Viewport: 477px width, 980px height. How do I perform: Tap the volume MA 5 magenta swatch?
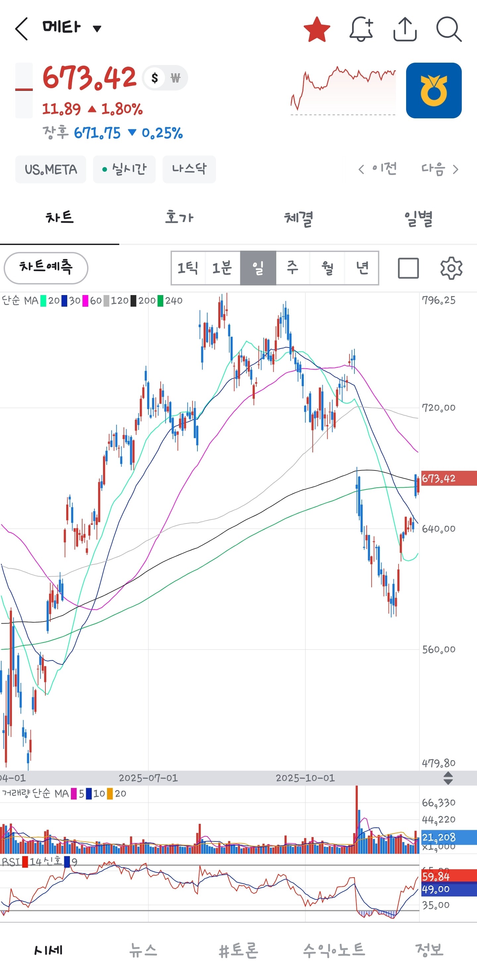pyautogui.click(x=74, y=794)
